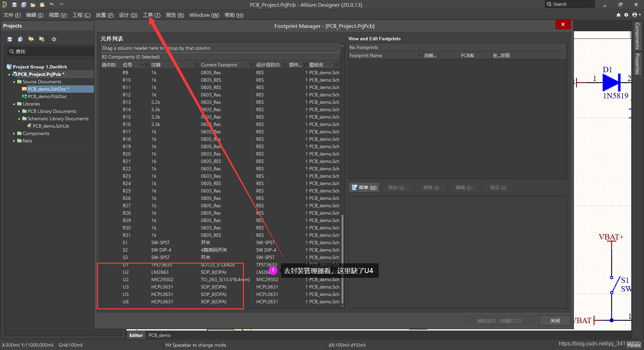Open the 工程 (C) menu
Image resolution: width=644 pixels, height=350 pixels.
[82, 15]
